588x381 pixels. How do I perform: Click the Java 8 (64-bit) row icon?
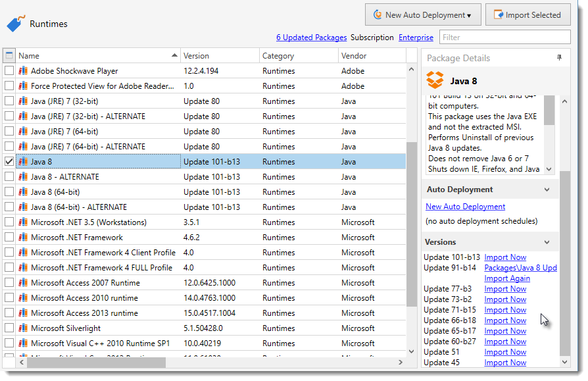24,192
